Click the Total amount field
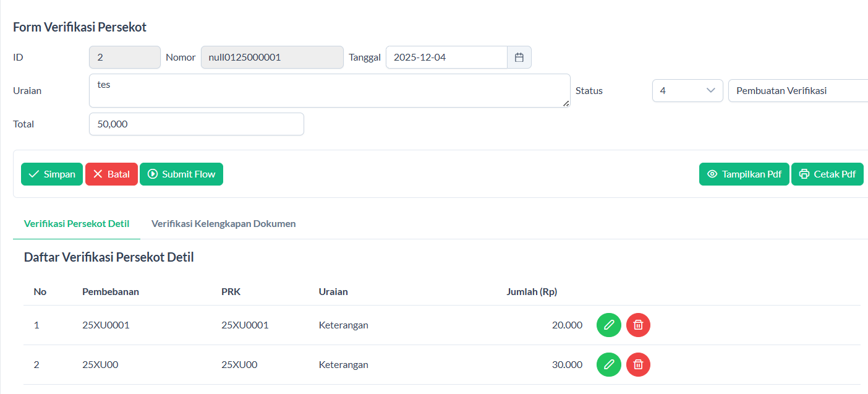Image resolution: width=868 pixels, height=394 pixels. pos(196,124)
